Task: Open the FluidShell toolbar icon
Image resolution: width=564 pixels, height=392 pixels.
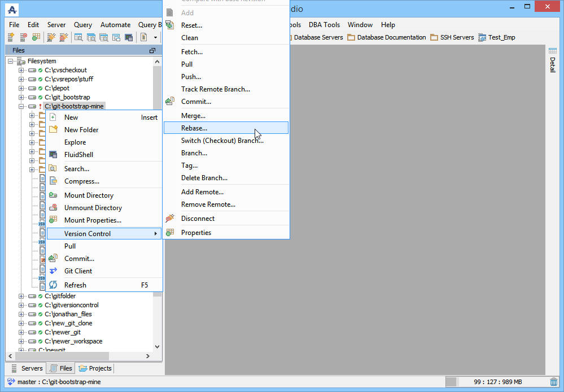Action: (x=129, y=37)
